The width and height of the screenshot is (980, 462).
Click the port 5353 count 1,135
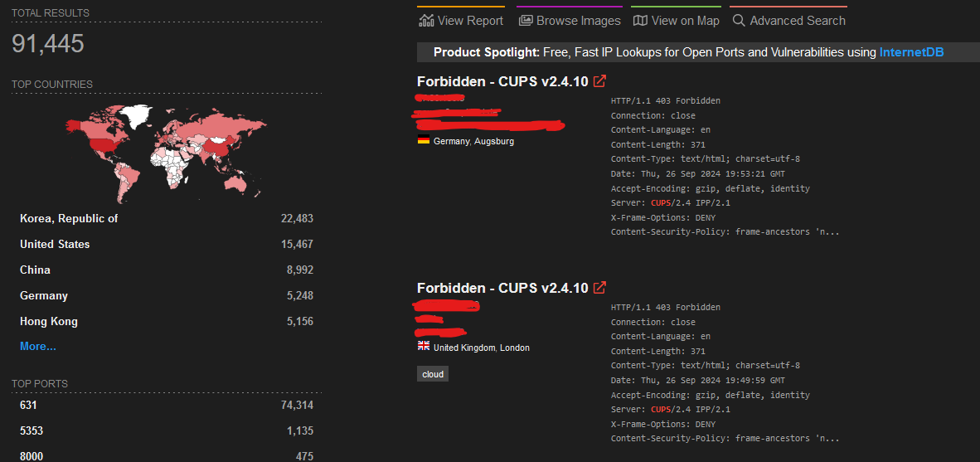tap(300, 430)
